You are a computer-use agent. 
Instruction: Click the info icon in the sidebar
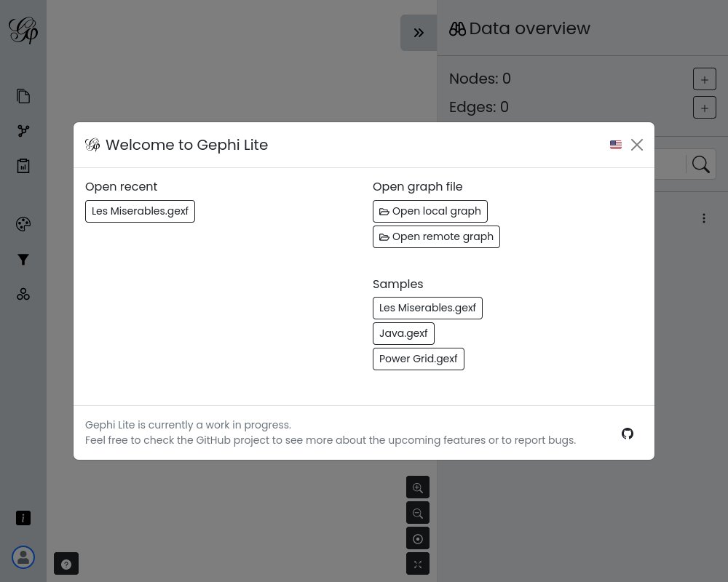pyautogui.click(x=23, y=518)
